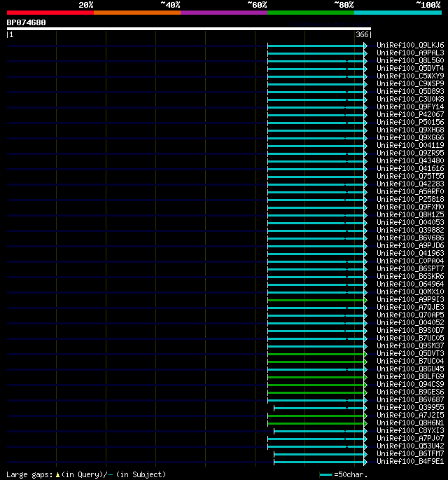Select the UniRef100_Q41616 label

pos(410,168)
